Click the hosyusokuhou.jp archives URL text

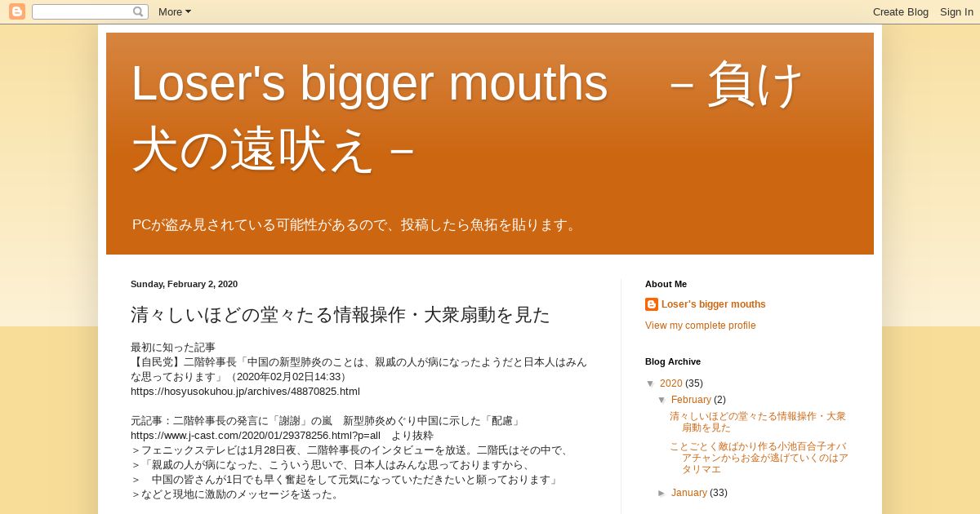coord(245,392)
